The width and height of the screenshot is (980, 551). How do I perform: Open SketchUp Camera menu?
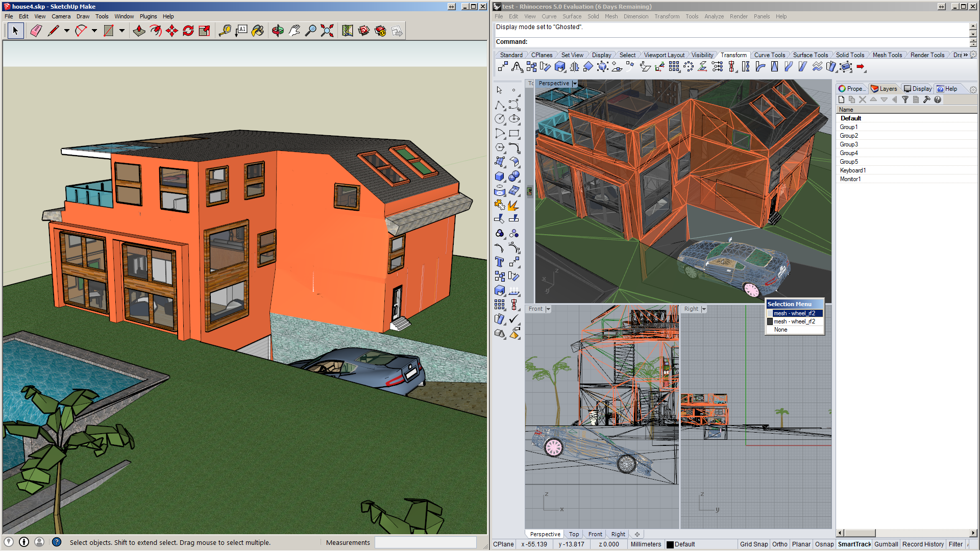pyautogui.click(x=61, y=16)
